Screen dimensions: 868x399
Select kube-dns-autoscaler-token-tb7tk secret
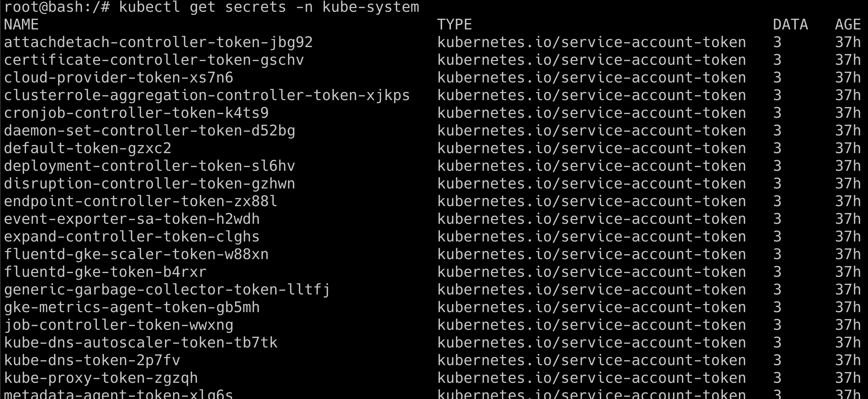[141, 343]
